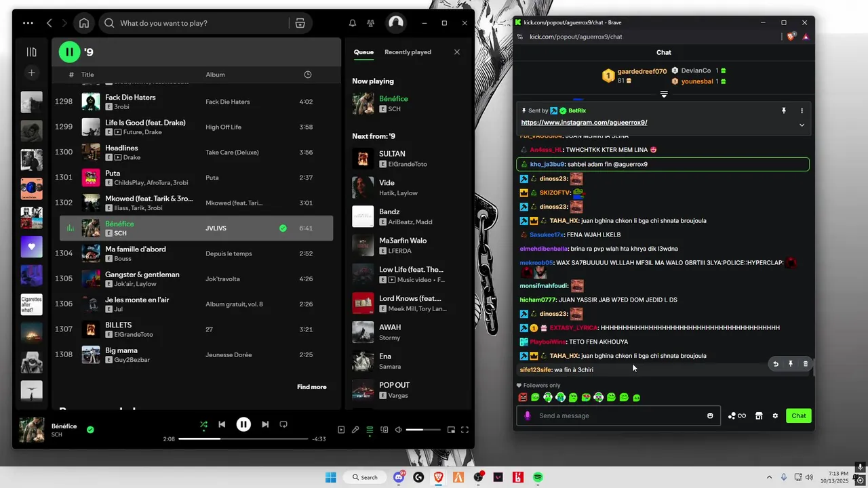Toggle queue icon in player bar
Image resolution: width=868 pixels, height=488 pixels.
click(370, 430)
